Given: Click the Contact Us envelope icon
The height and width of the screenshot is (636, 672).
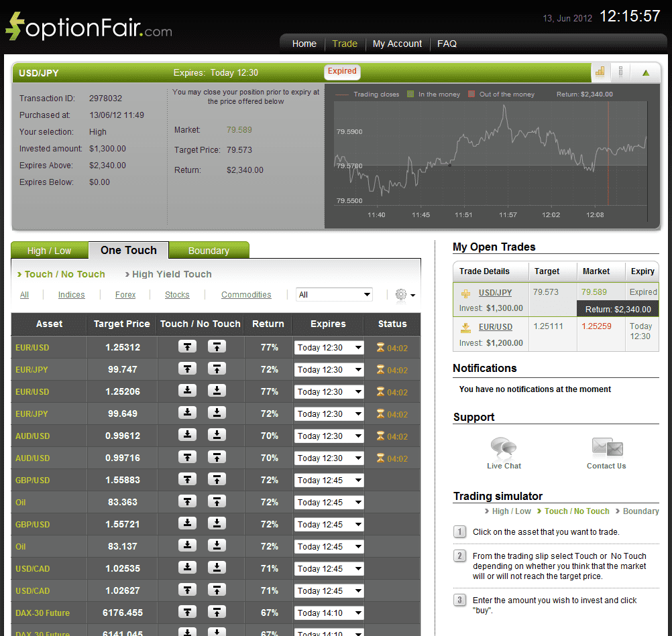Looking at the screenshot, I should click(607, 448).
